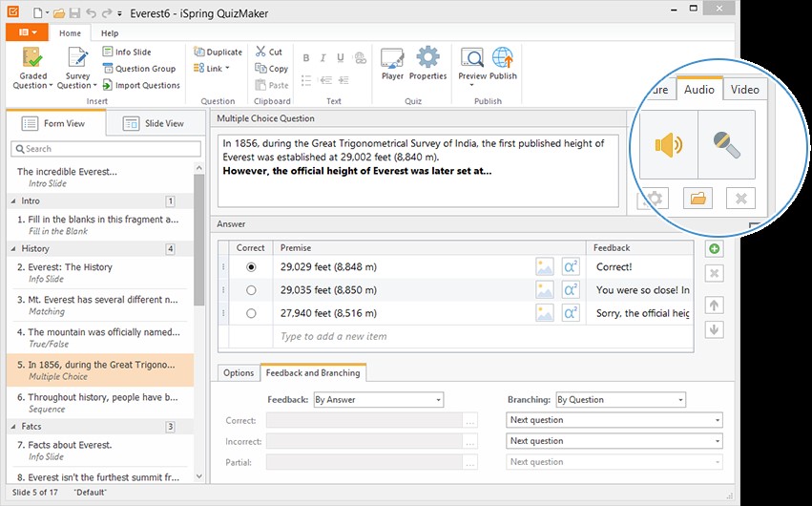This screenshot has width=812, height=506.
Task: Select Facts about Everest Info Slide
Action: click(100, 450)
